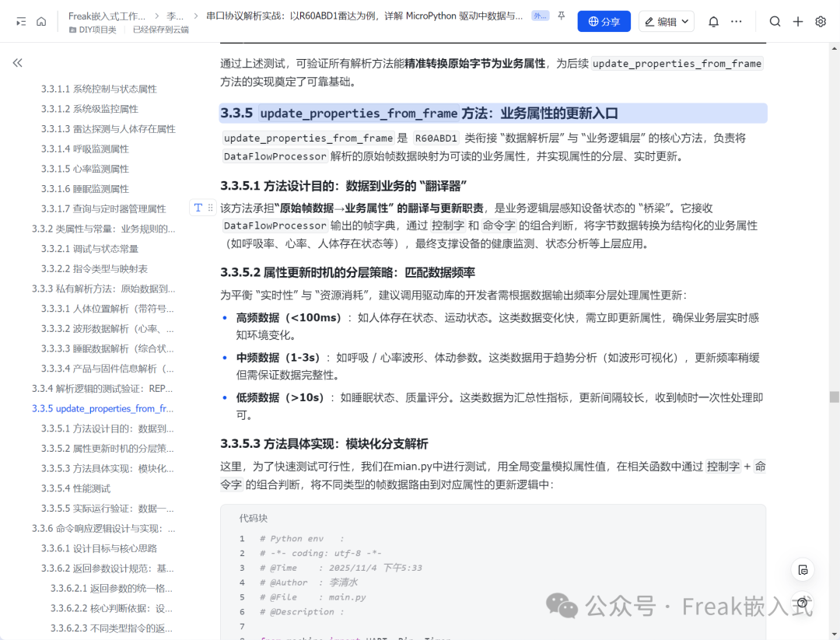The height and width of the screenshot is (640, 840).
Task: Open the three-dots more menu
Action: pos(737,22)
